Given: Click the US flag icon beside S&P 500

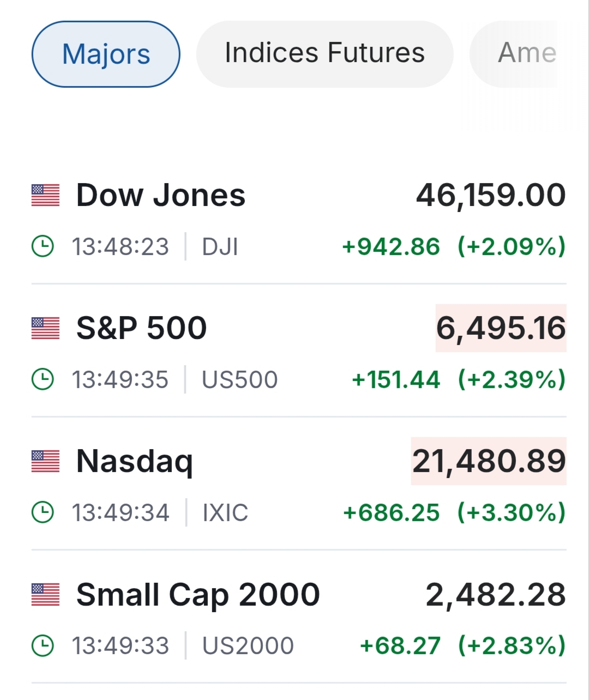Looking at the screenshot, I should pos(45,328).
